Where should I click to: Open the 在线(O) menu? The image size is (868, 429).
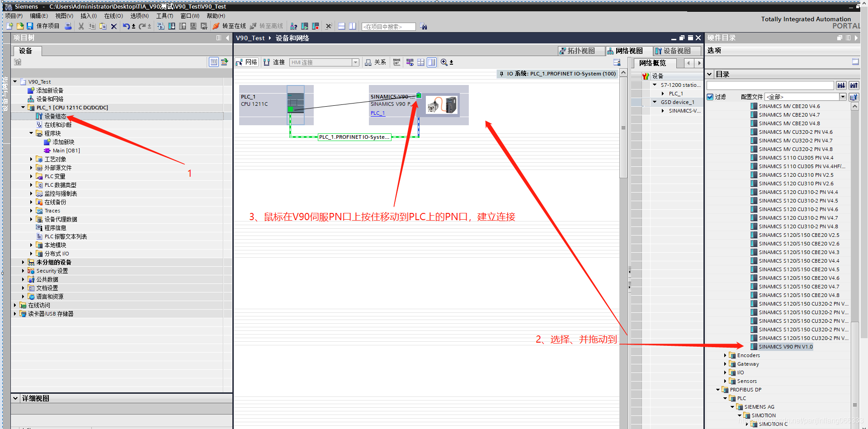coord(113,16)
